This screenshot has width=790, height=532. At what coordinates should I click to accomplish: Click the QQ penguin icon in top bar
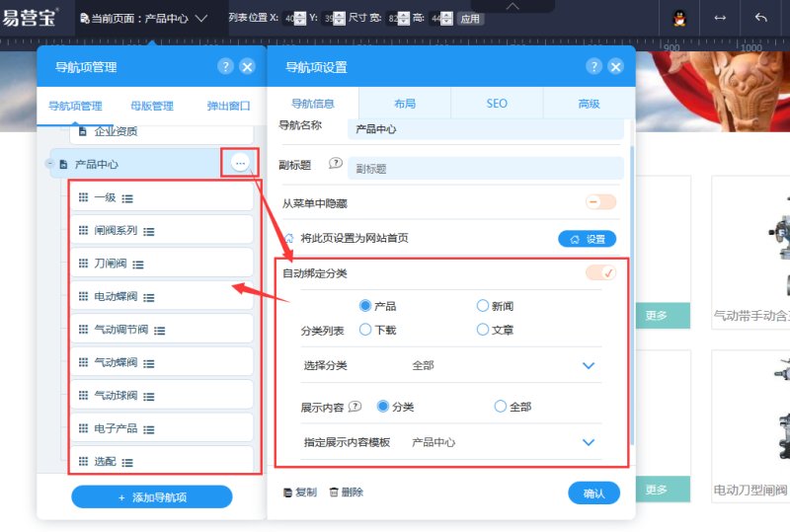pyautogui.click(x=678, y=18)
